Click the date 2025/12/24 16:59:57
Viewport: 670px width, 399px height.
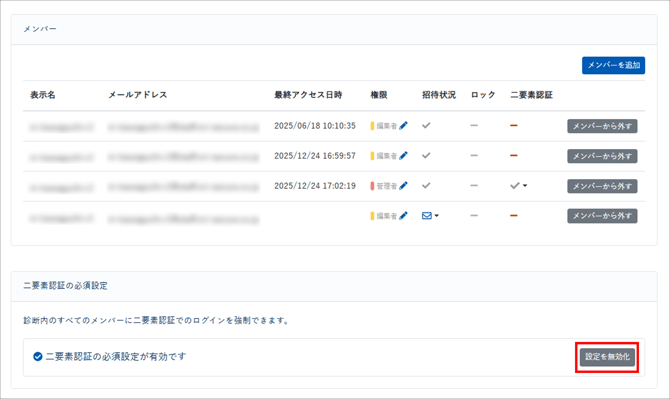click(x=315, y=155)
